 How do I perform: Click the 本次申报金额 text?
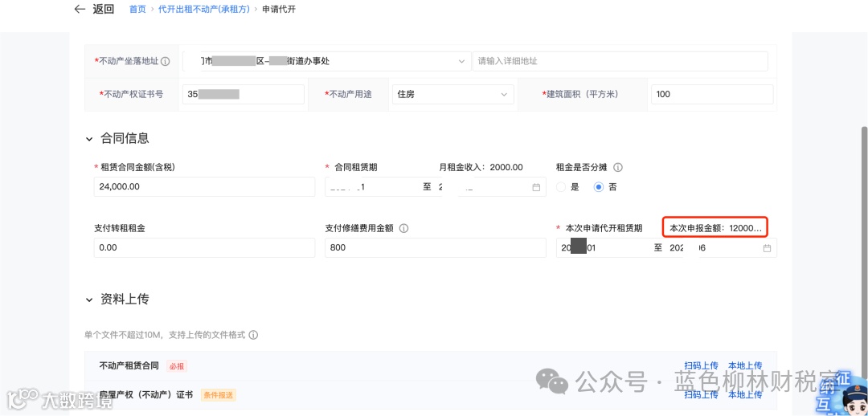716,228
